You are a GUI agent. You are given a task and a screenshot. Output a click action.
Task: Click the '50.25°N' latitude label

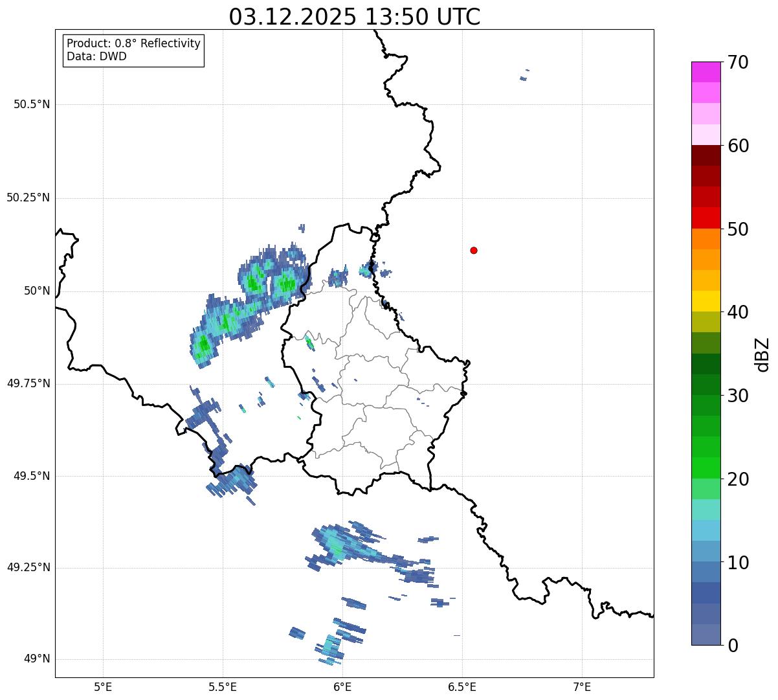[28, 198]
